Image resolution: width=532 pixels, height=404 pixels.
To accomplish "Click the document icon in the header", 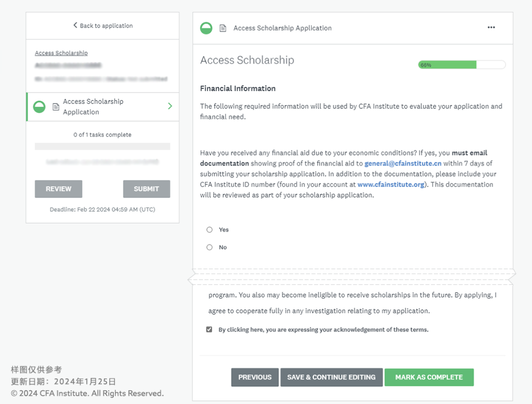I will click(x=223, y=28).
